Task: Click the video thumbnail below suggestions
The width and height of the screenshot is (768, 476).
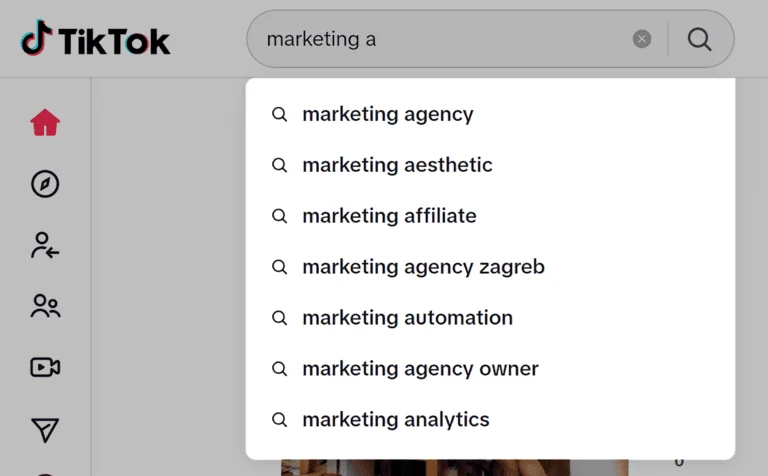Action: tap(455, 467)
